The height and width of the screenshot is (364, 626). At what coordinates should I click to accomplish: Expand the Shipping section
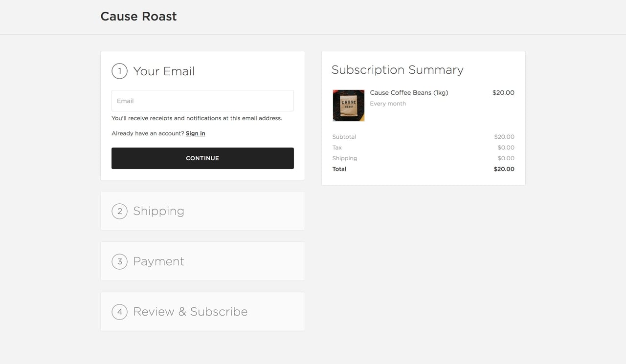pyautogui.click(x=158, y=211)
